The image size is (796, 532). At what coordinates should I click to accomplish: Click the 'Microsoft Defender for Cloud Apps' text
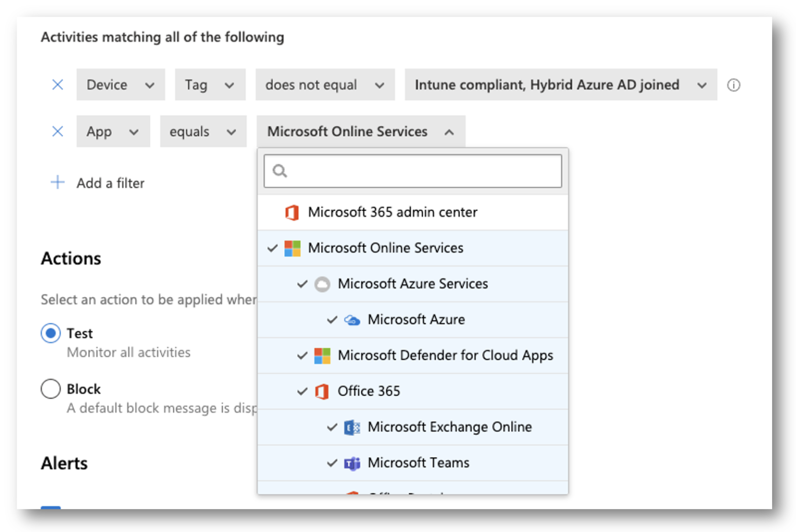coord(446,355)
